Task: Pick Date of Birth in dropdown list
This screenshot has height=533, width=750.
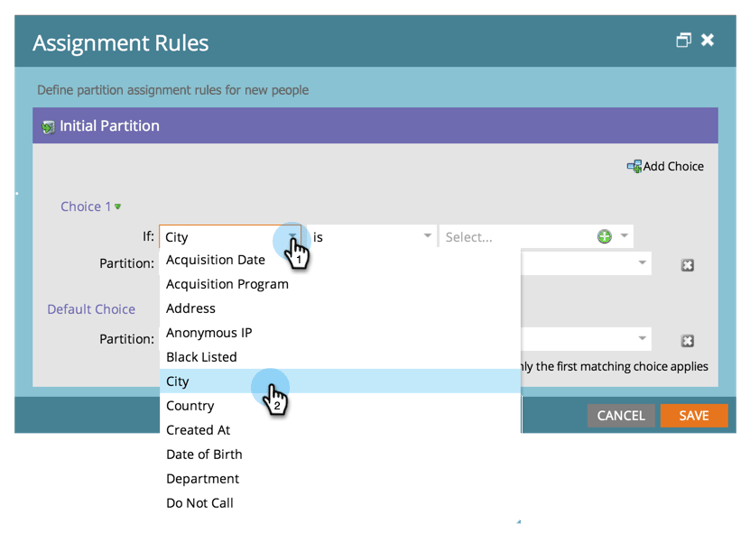Action: pyautogui.click(x=204, y=454)
